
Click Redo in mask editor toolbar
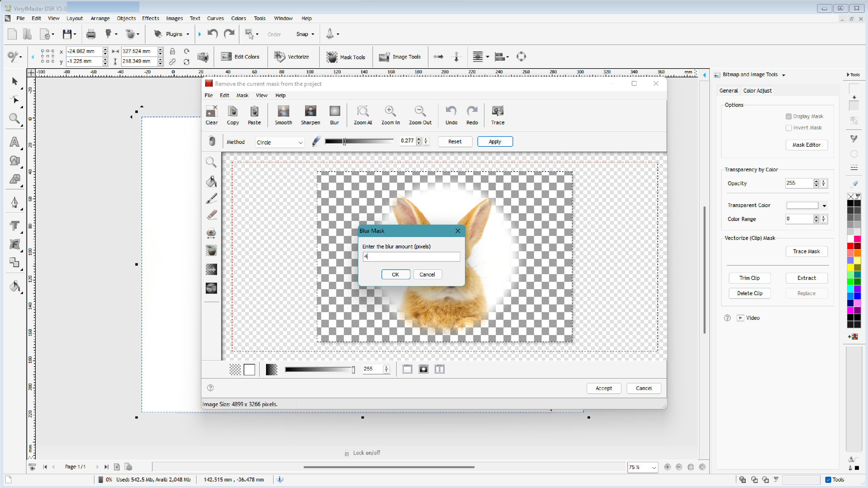point(472,115)
